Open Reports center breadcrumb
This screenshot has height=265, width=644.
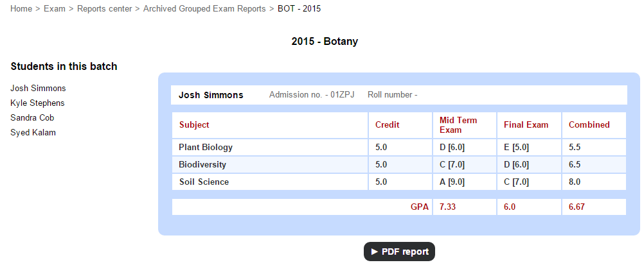pos(105,8)
